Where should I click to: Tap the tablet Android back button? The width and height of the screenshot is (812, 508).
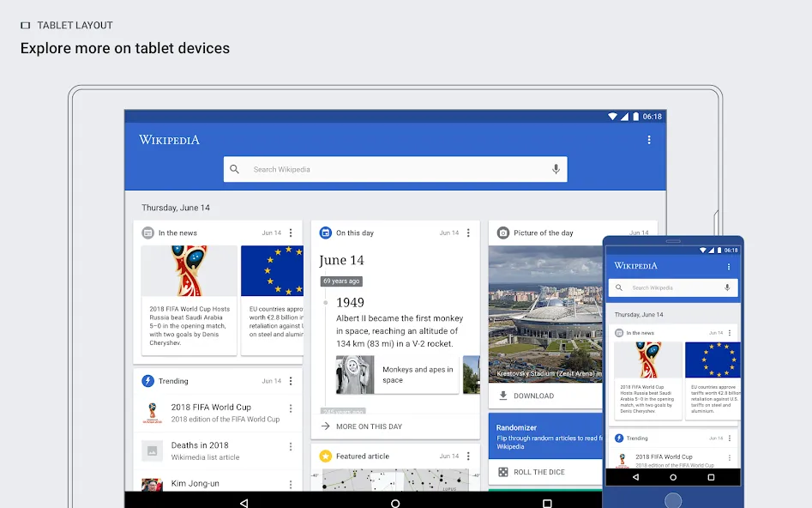[x=244, y=503]
